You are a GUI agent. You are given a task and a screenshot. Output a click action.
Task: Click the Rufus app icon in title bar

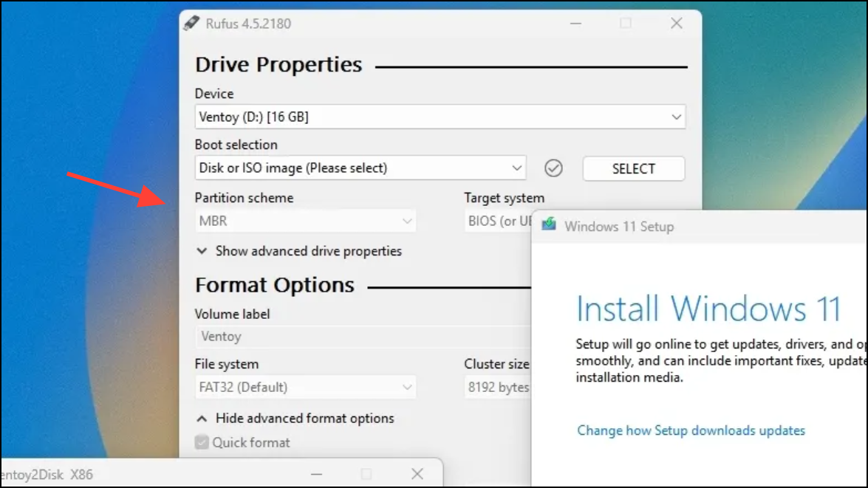(191, 23)
